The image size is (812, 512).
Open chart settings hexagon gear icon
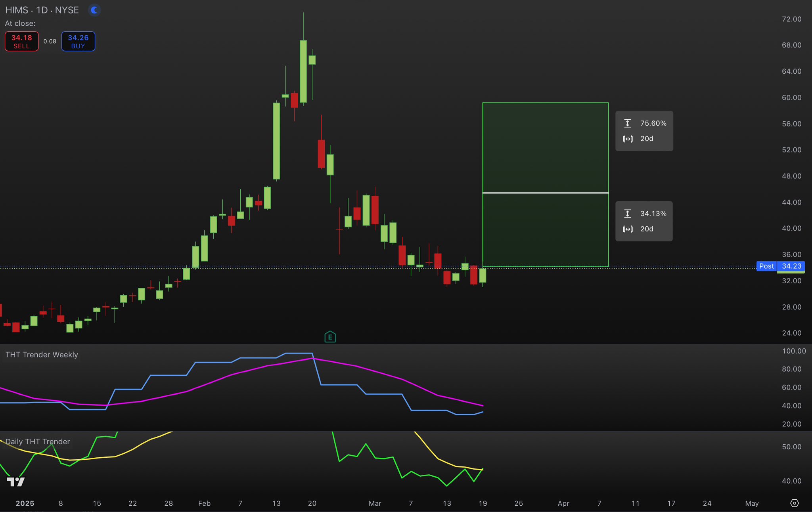794,503
